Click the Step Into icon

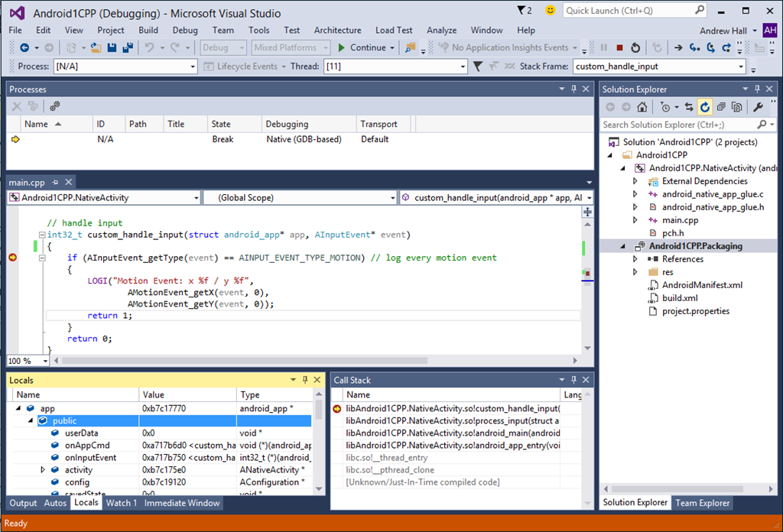tap(694, 47)
